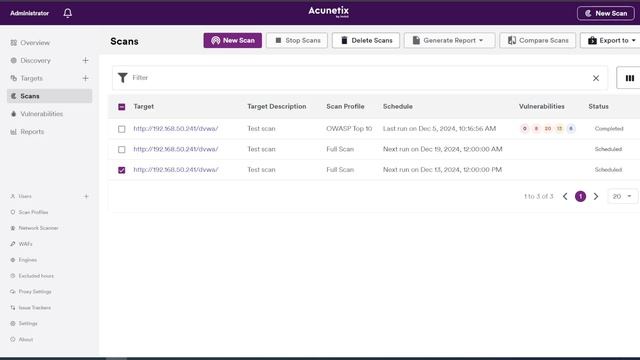Click the Discovery sidebar icon
The image size is (640, 360).
pos(13,60)
